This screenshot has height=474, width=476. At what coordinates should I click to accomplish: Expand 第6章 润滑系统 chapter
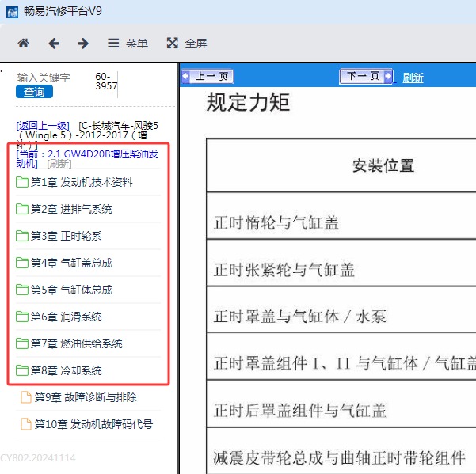67,317
